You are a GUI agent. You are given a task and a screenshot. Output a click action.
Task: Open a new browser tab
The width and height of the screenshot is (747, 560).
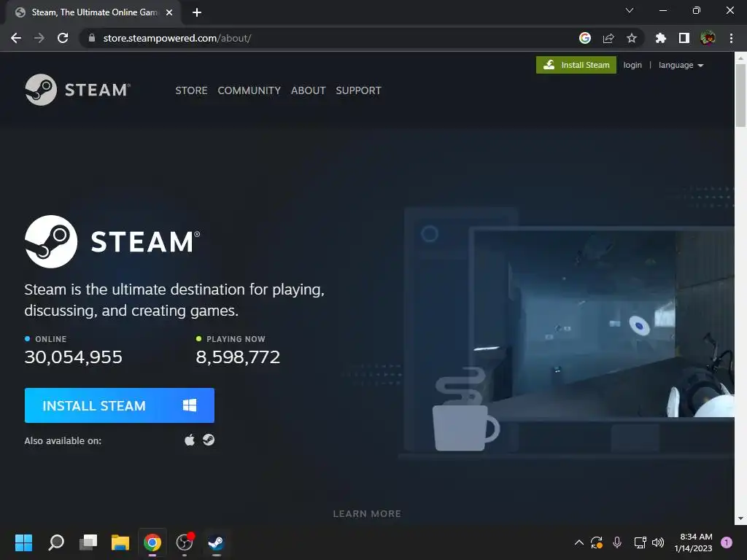[197, 12]
